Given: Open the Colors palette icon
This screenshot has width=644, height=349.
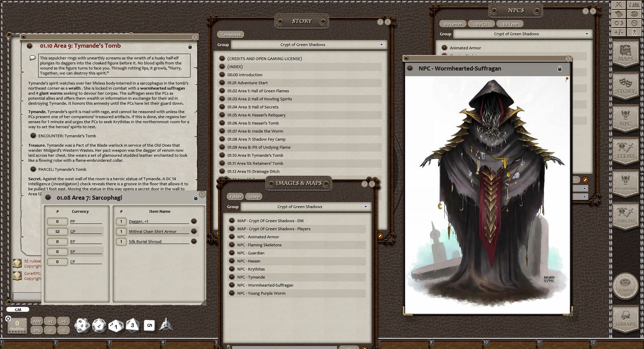Looking at the screenshot, I should click(634, 14).
